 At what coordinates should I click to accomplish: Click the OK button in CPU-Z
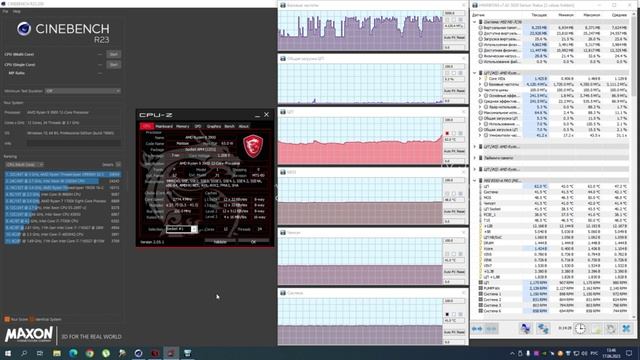[x=253, y=242]
